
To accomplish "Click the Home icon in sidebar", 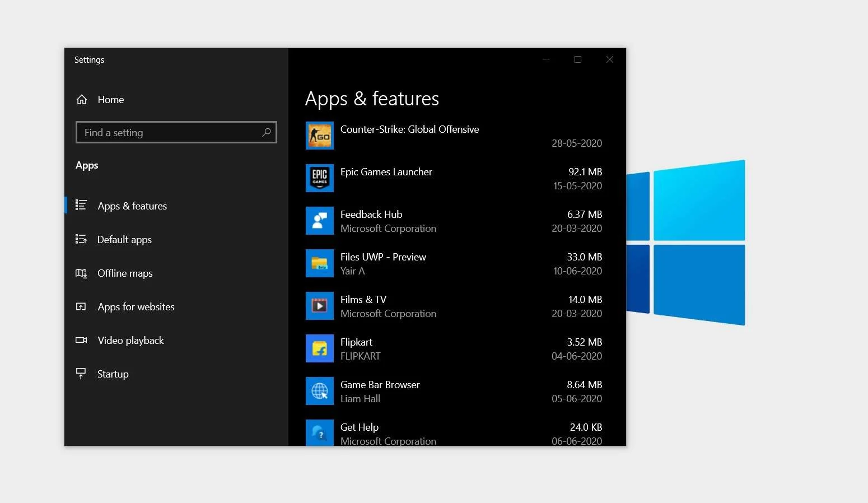I will (82, 100).
